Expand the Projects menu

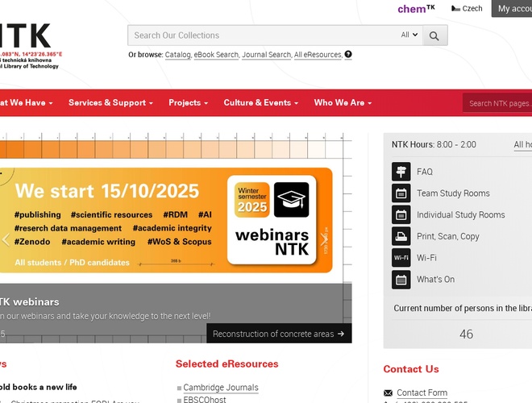(188, 103)
